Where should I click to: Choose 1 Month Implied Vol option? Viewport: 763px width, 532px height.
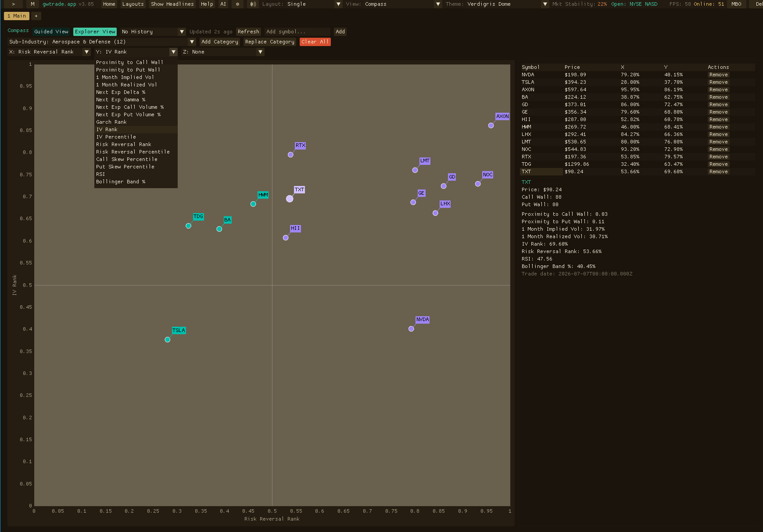(136, 77)
